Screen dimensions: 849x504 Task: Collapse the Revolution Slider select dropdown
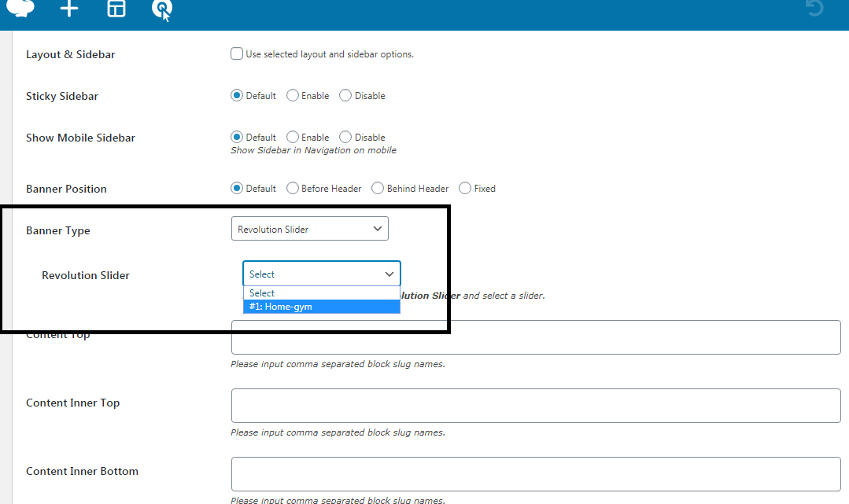[x=322, y=274]
